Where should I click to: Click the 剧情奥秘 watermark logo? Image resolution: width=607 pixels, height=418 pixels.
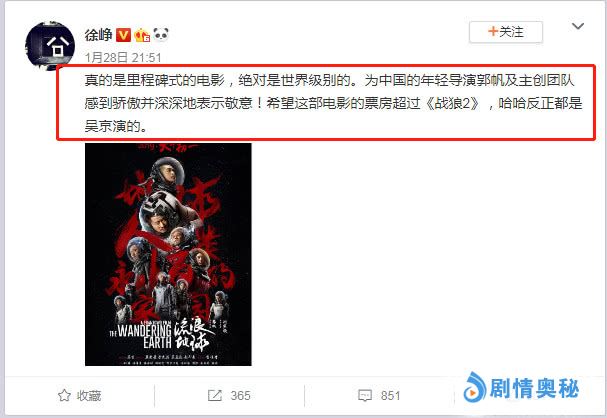pos(475,387)
